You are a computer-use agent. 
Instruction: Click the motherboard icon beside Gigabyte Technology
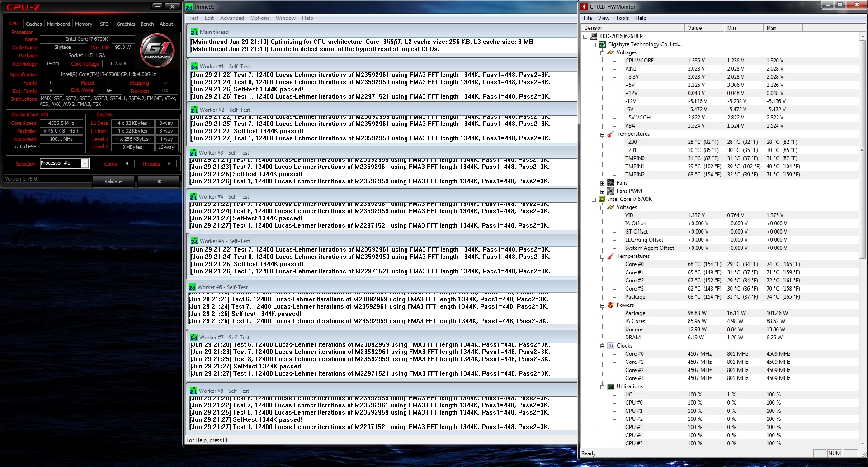(x=602, y=44)
